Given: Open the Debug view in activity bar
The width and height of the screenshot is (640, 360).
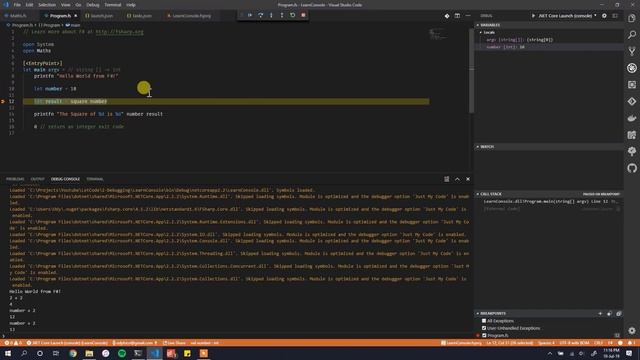Looking at the screenshot, I should [x=632, y=68].
